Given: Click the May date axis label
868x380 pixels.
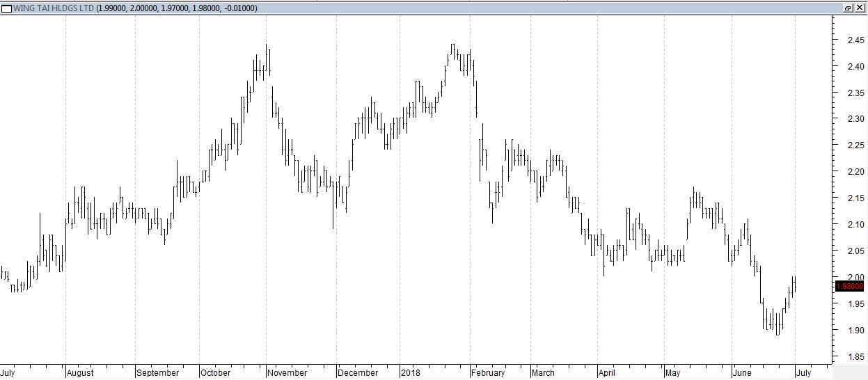Looking at the screenshot, I should (672, 373).
